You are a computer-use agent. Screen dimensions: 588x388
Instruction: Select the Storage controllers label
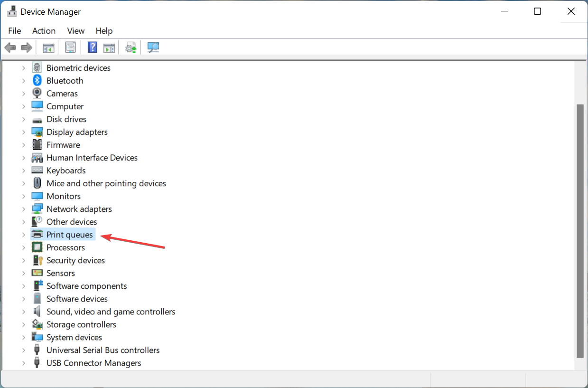pyautogui.click(x=81, y=324)
